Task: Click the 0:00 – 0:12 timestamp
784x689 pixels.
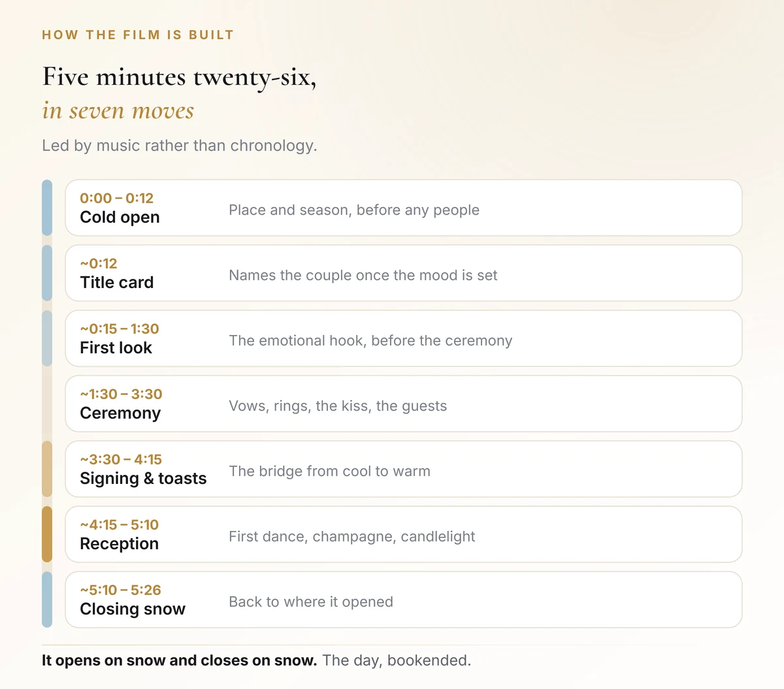Action: pos(117,198)
